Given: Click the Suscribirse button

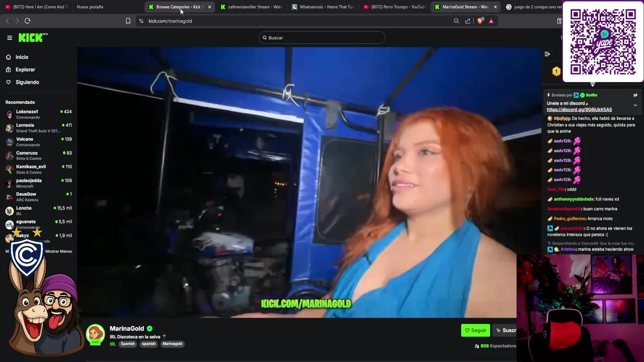Looking at the screenshot, I should (x=505, y=330).
